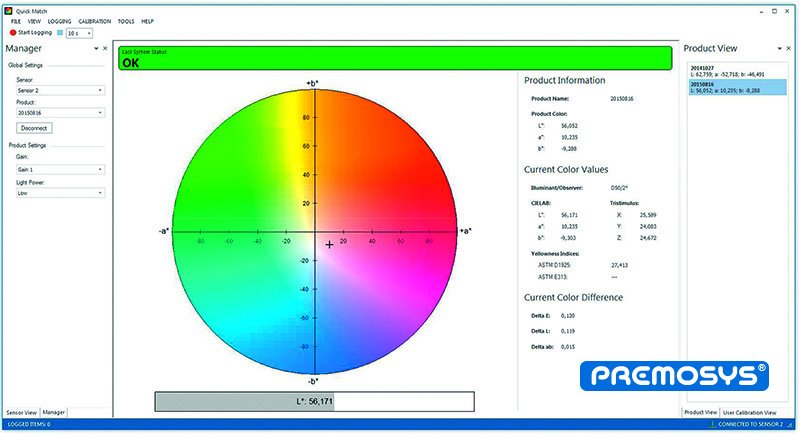Expand the Product dropdown showing 20150816
This screenshot has width=800, height=436.
[x=60, y=113]
